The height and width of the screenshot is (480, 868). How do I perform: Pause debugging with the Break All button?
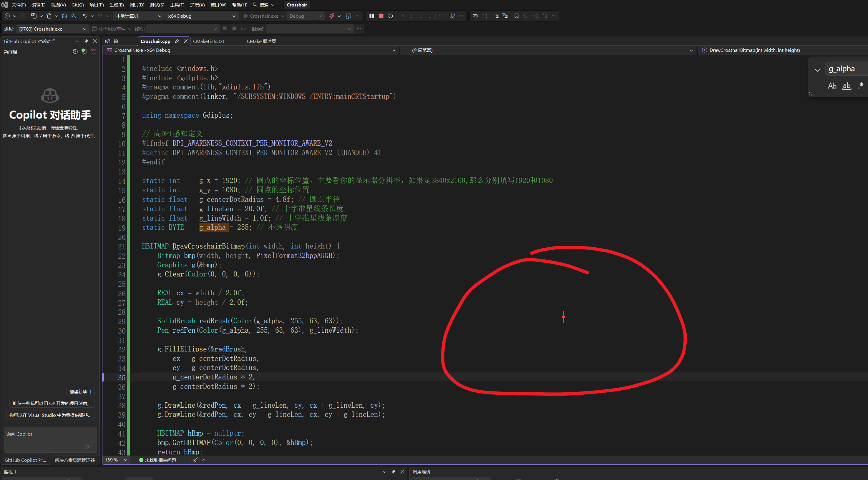[372, 16]
